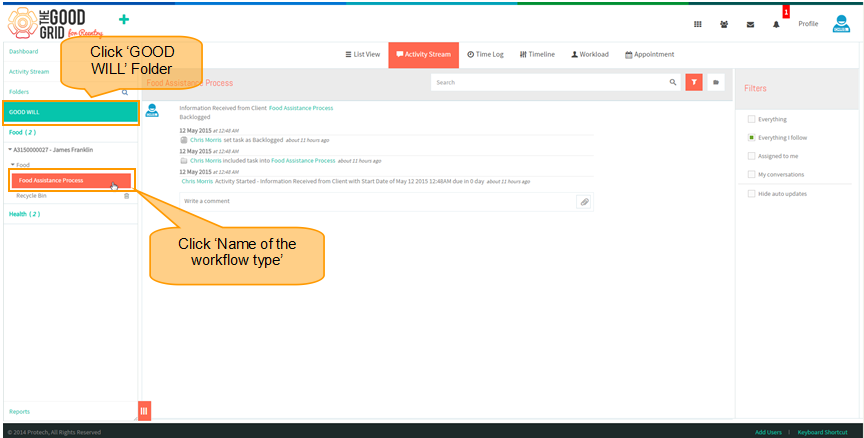
Task: Collapse the Food subfolder under James Franklin
Action: [x=13, y=165]
